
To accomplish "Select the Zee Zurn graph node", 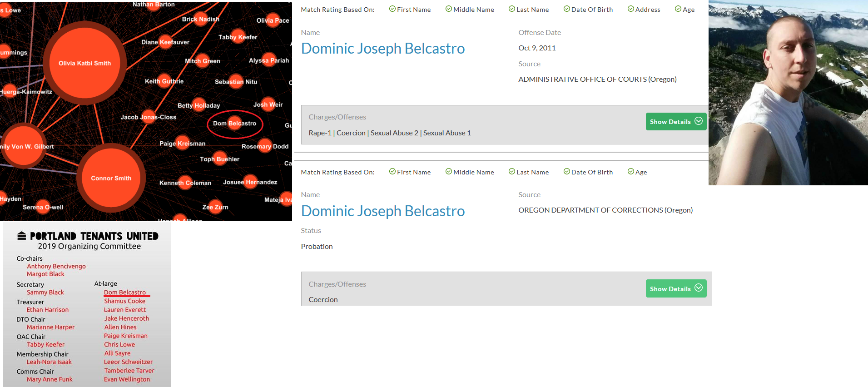I will (x=215, y=207).
